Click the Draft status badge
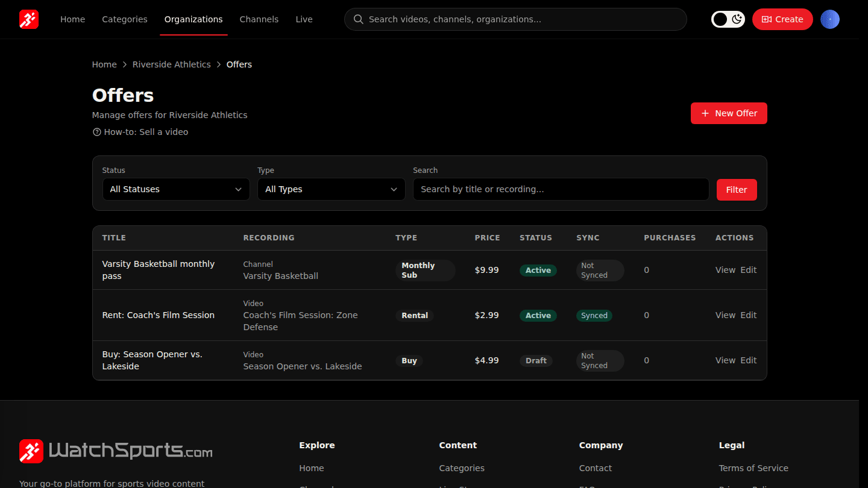The image size is (868, 488). 536,361
